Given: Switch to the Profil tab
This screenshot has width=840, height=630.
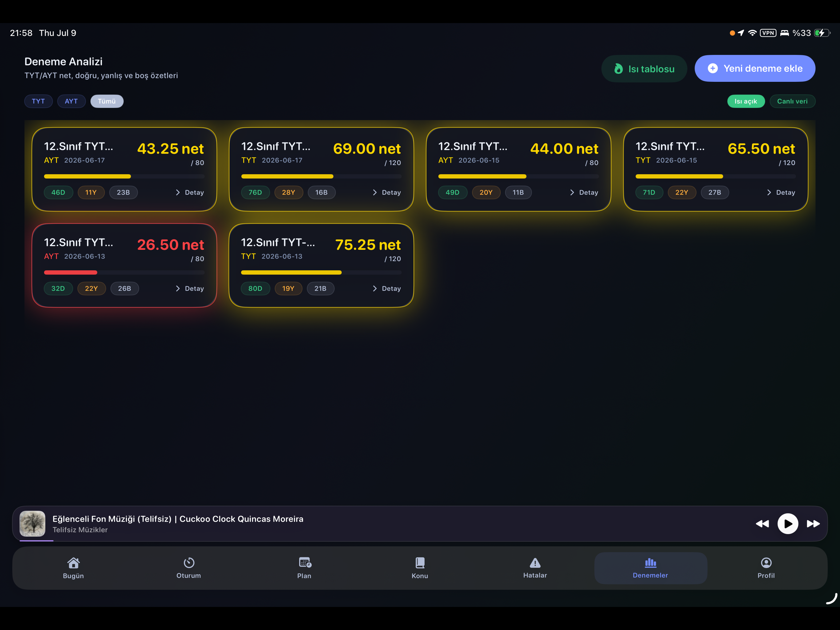Looking at the screenshot, I should [x=766, y=568].
